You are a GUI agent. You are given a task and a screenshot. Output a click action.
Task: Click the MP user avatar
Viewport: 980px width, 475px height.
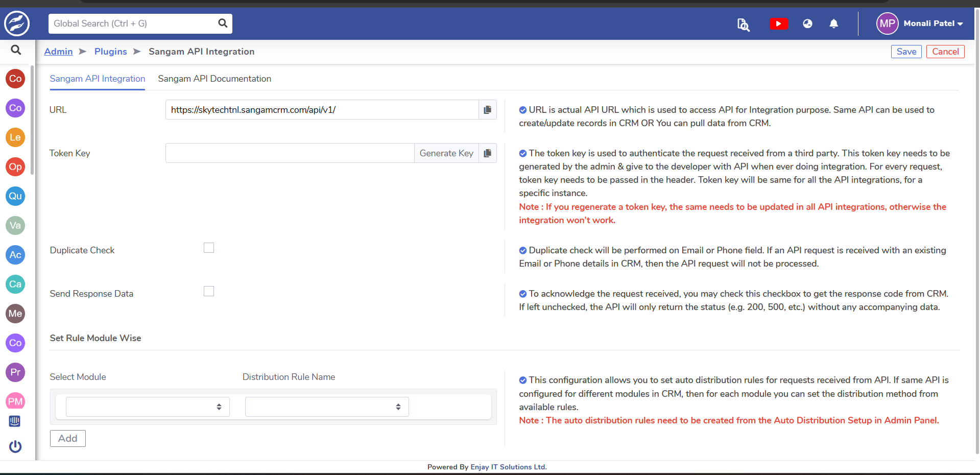coord(887,23)
